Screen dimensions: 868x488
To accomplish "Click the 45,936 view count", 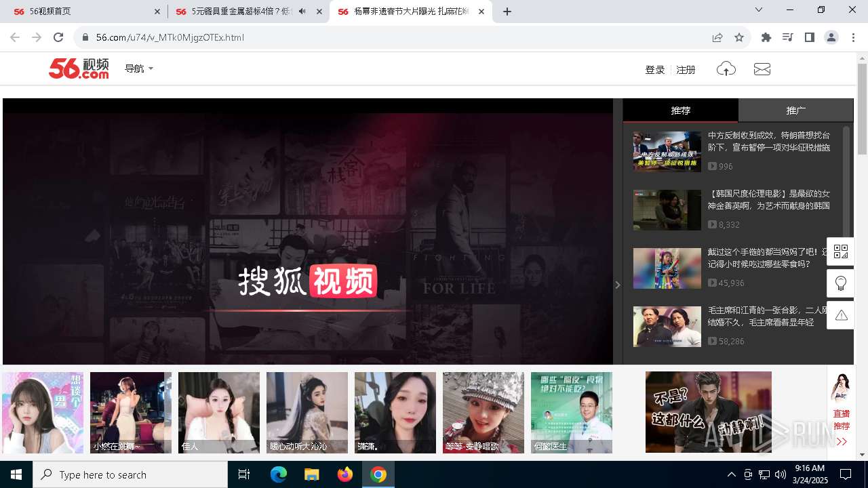I will pyautogui.click(x=732, y=283).
